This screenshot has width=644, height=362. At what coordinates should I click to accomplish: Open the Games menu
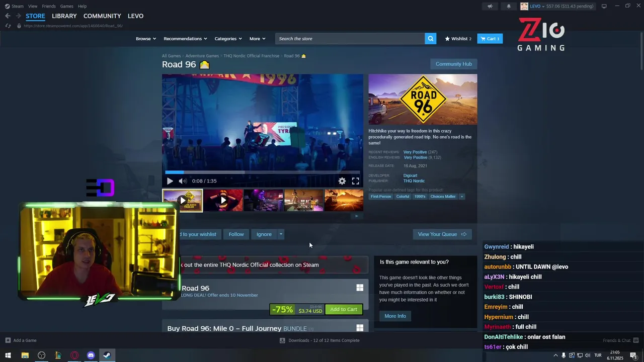pos(67,6)
